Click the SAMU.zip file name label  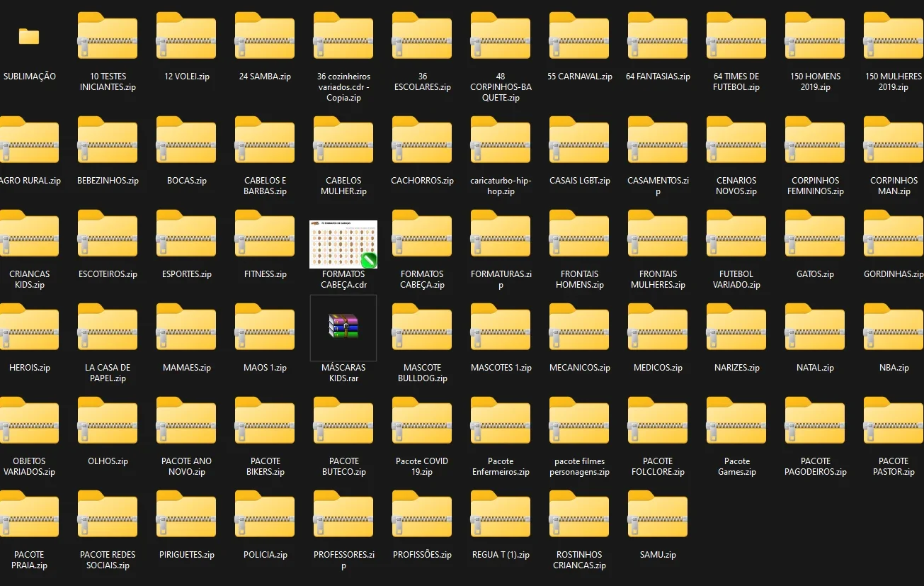pyautogui.click(x=658, y=555)
